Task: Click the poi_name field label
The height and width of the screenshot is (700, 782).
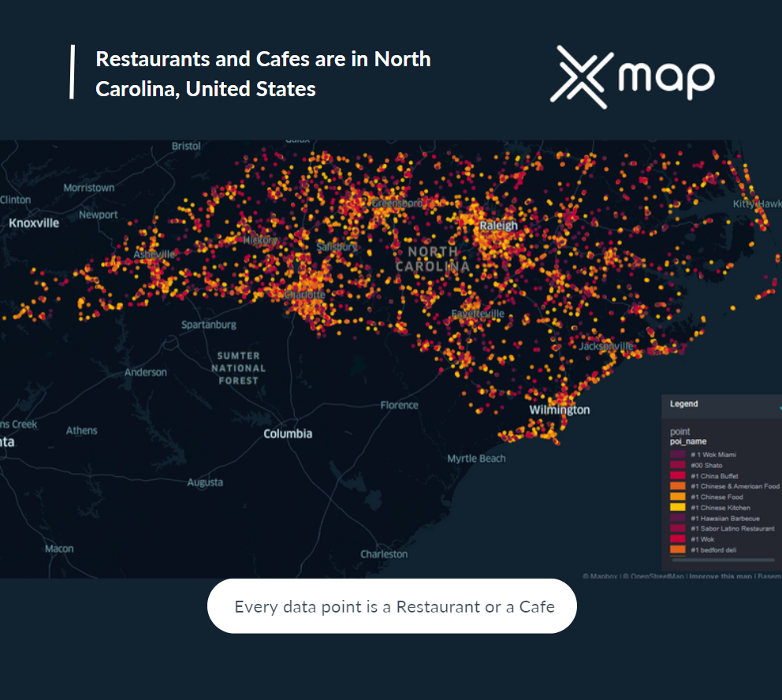Action: pos(688,441)
